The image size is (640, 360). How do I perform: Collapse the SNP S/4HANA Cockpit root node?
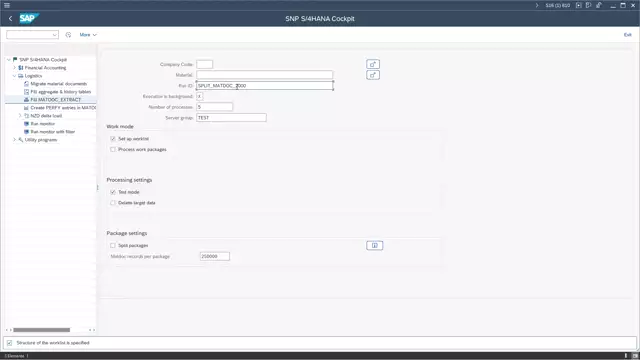point(9,60)
